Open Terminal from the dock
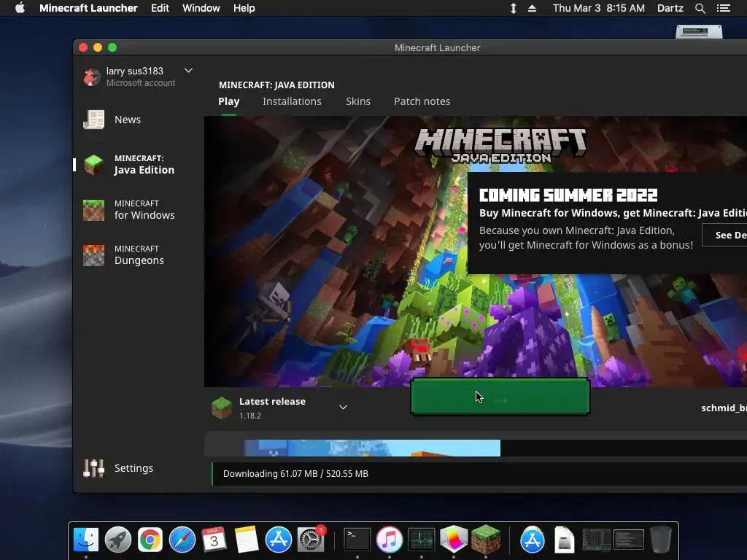747x560 pixels. 357,540
